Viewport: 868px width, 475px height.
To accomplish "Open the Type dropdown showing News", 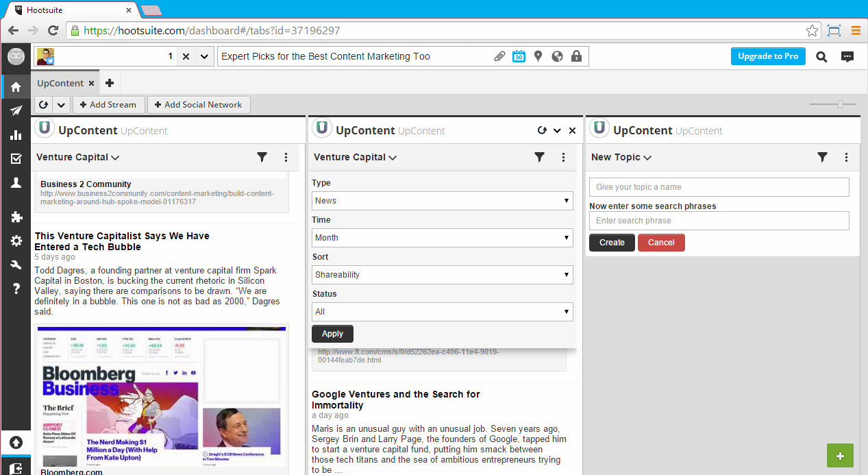I will coord(443,201).
